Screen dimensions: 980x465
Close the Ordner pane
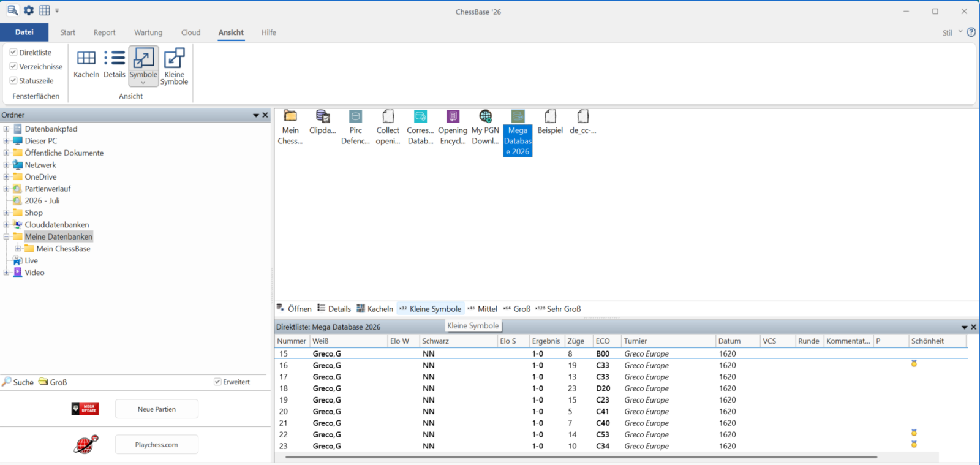pyautogui.click(x=265, y=115)
